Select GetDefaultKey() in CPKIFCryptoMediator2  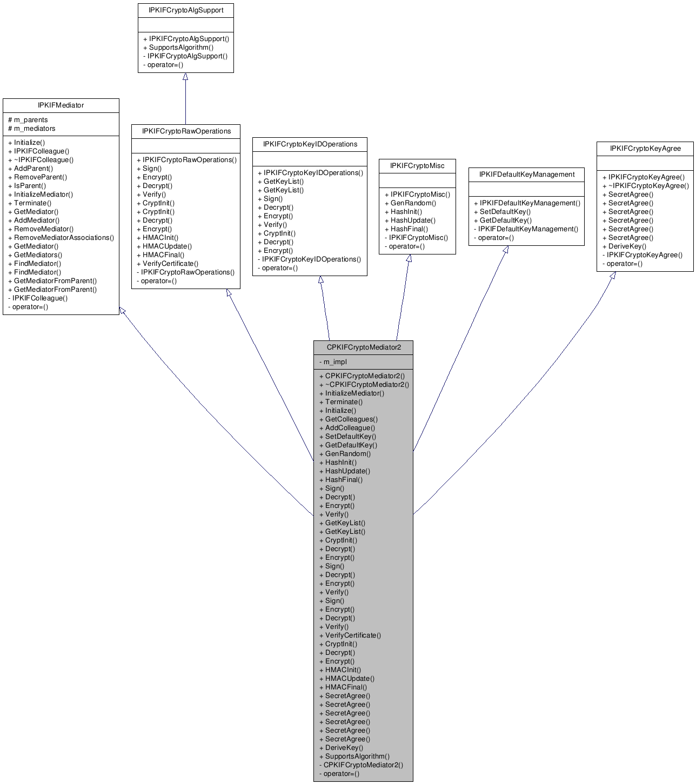pos(349,445)
